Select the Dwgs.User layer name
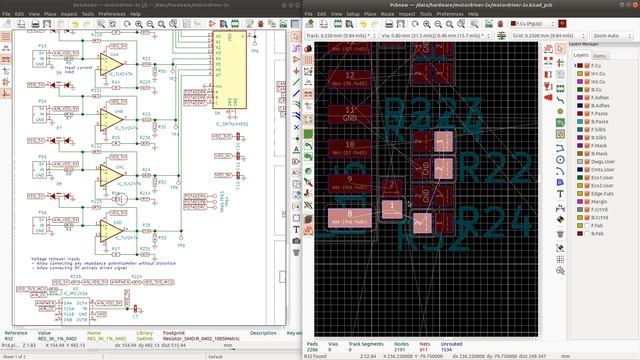Screen dimensions: 640x360 click(x=603, y=162)
